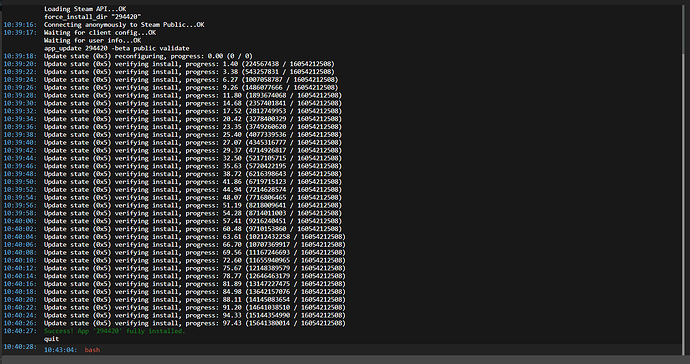The image size is (690, 364).
Task: Click the reconfiguring progress 0.00 line
Action: 148,56
